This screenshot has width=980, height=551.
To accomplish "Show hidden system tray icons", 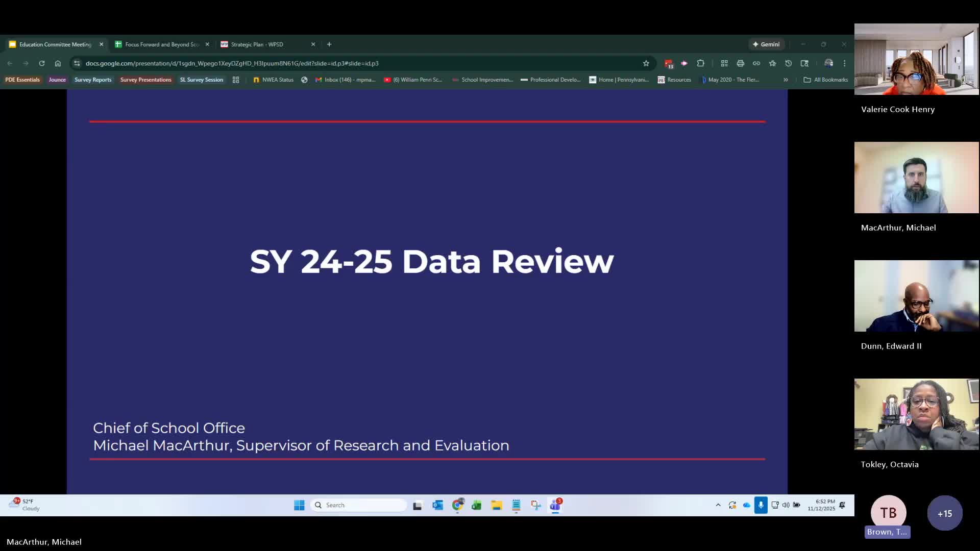I will tap(718, 505).
